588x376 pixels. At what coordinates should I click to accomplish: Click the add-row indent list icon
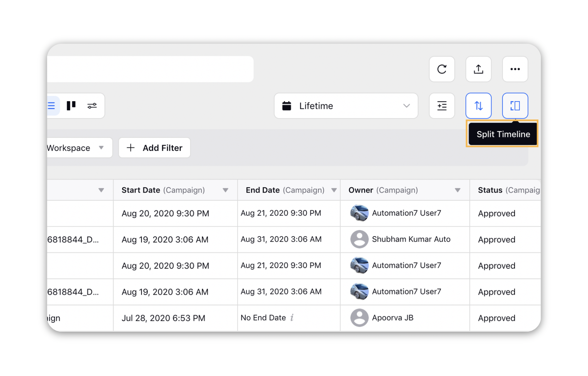tap(442, 106)
